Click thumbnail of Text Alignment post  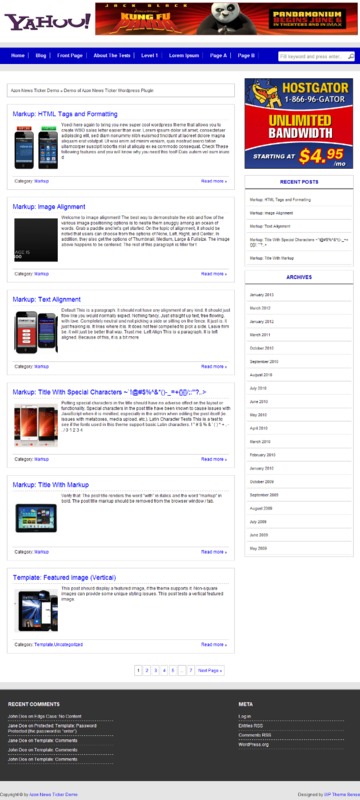pyautogui.click(x=36, y=333)
